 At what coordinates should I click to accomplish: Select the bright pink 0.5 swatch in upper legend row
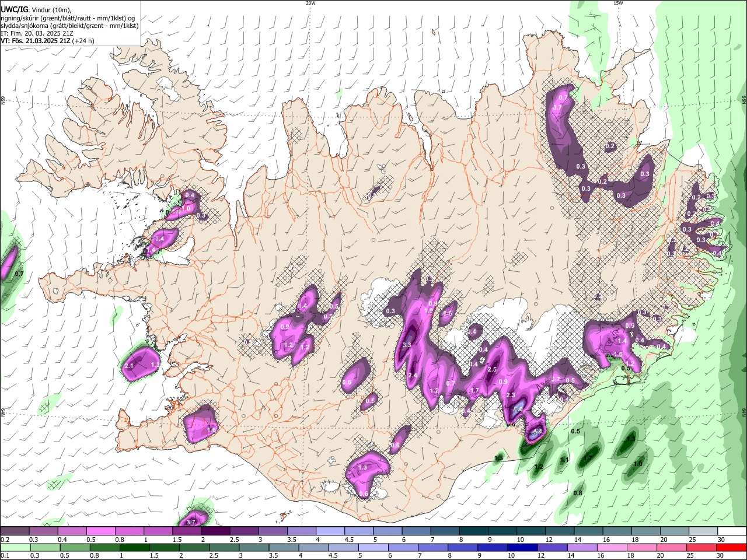coord(100,531)
